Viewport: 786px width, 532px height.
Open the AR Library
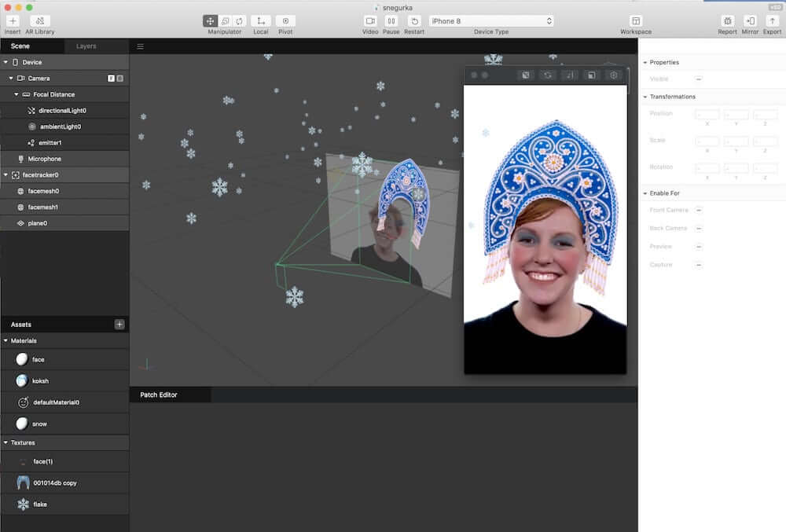click(x=39, y=21)
